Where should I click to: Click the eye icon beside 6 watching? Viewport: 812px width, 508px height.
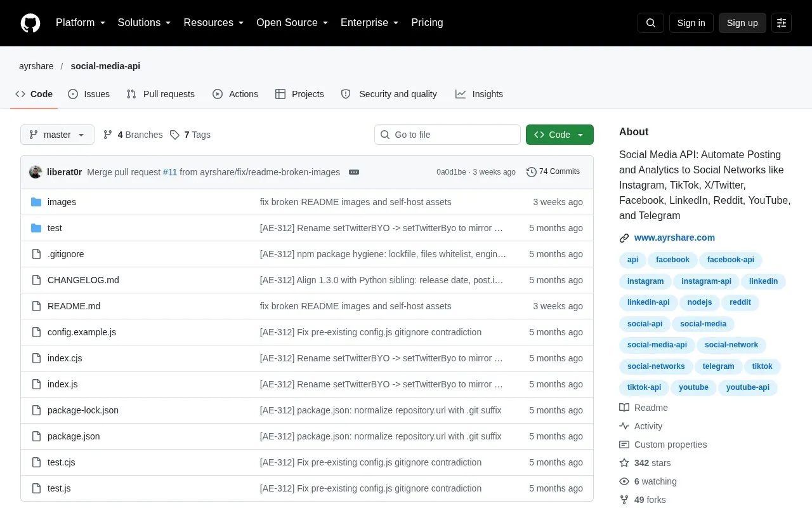624,481
